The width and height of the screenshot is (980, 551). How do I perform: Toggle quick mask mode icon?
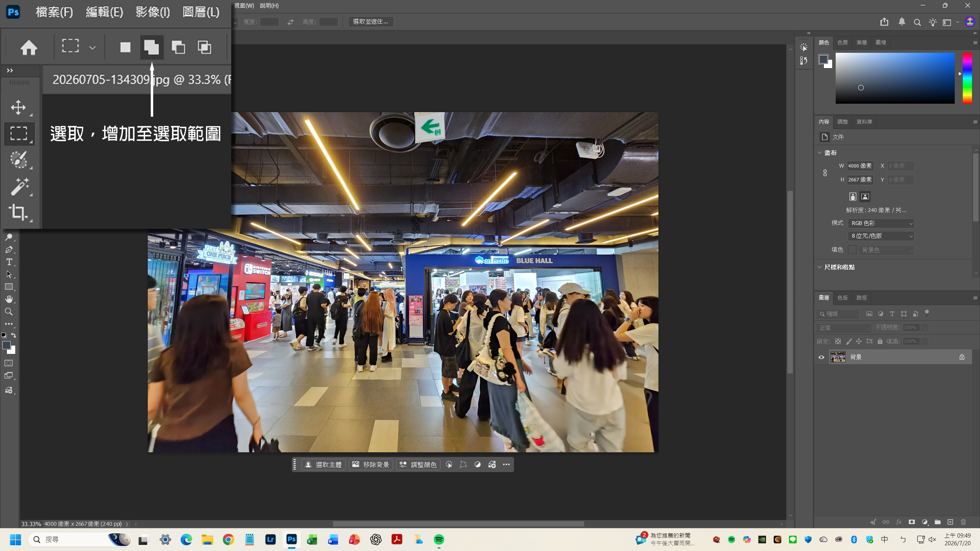[9, 363]
